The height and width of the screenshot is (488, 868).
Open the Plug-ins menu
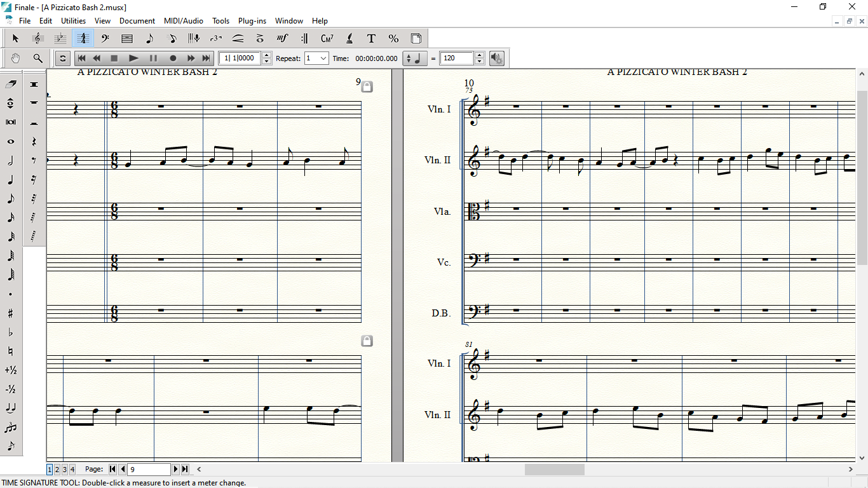[x=252, y=21]
